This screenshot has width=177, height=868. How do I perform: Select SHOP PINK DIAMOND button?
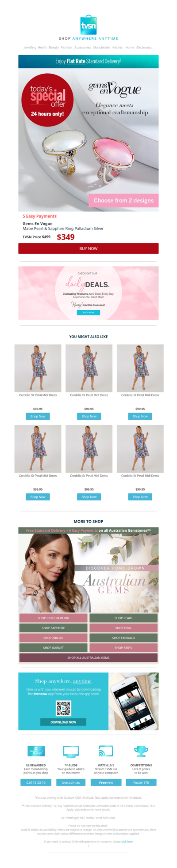click(x=53, y=618)
